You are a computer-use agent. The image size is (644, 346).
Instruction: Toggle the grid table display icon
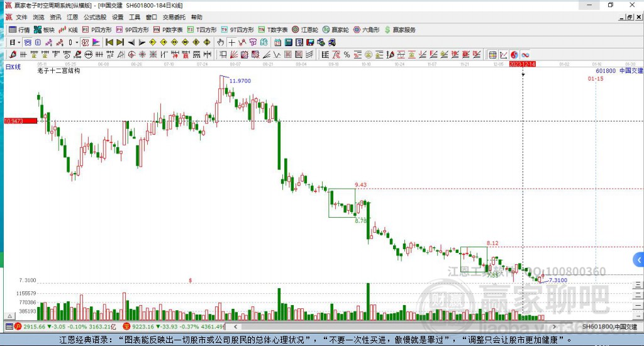point(493,55)
